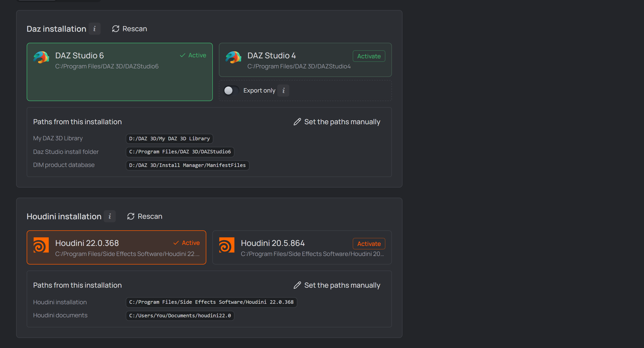Screen dimensions: 644x348
Task: Click the Houdini Rescan refresh icon
Action: click(131, 216)
